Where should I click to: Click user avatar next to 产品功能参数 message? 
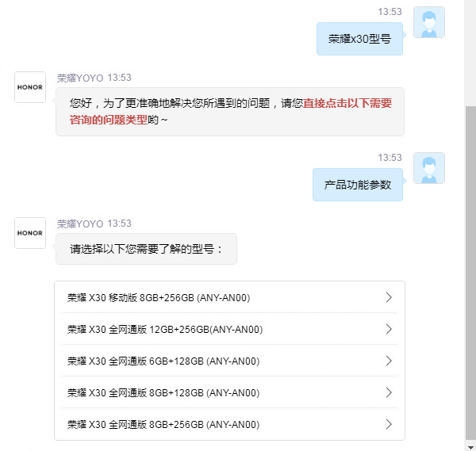(x=429, y=168)
